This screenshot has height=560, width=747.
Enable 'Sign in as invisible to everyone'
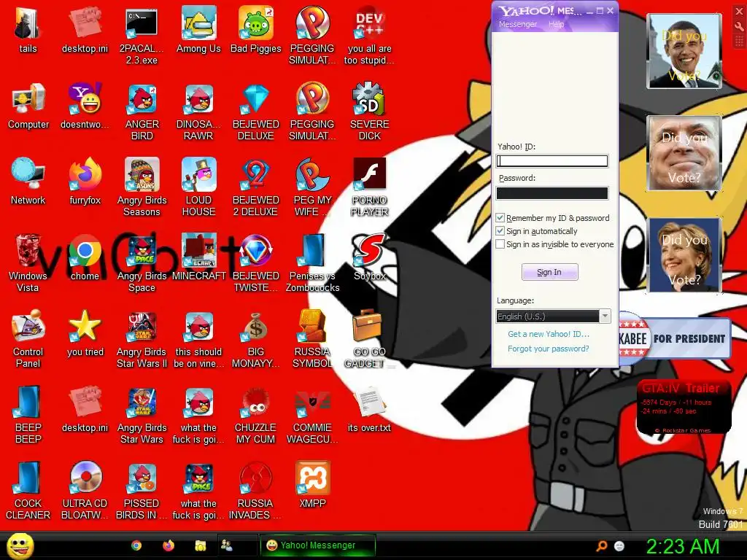(x=500, y=244)
